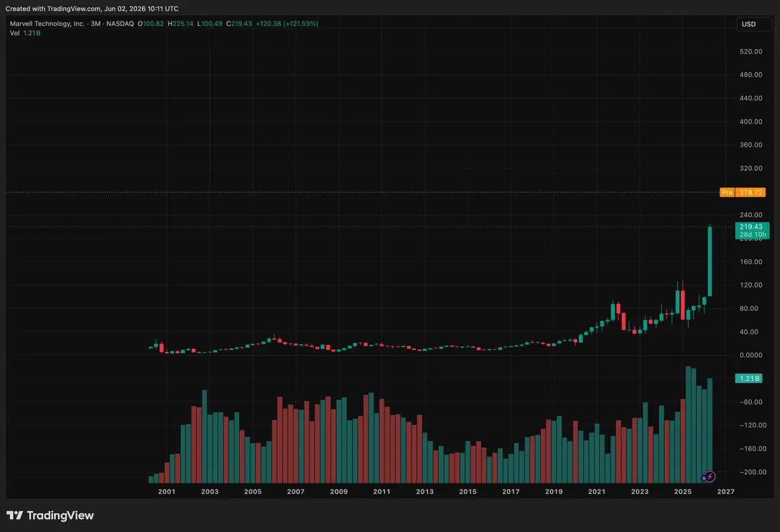780x532 pixels.
Task: Click the 2019 year label on time axis
Action: [553, 492]
